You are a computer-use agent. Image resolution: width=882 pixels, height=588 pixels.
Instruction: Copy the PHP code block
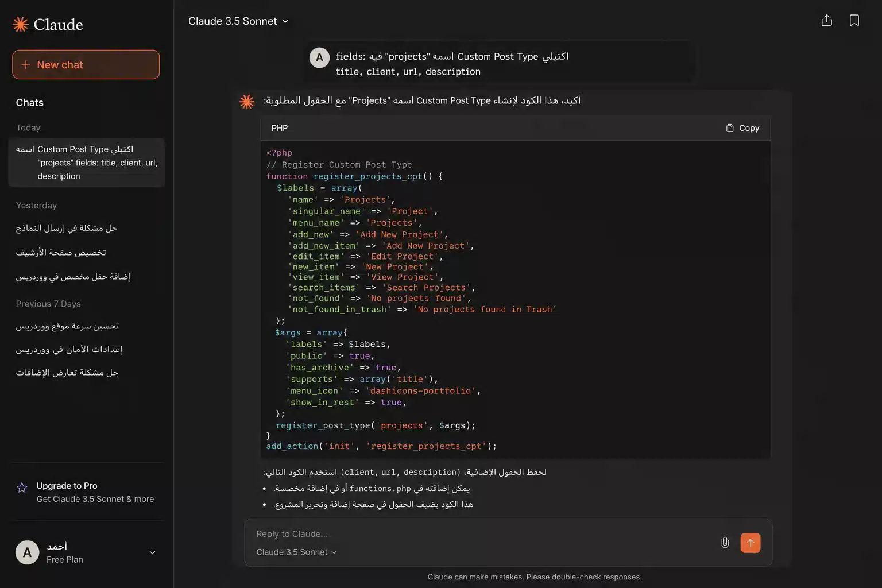(x=742, y=128)
